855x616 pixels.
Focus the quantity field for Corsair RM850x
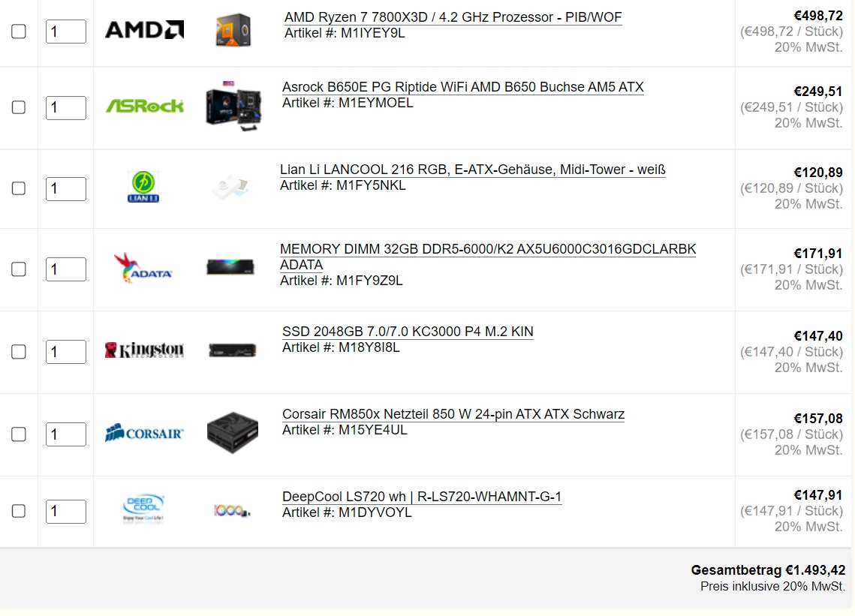coord(66,434)
